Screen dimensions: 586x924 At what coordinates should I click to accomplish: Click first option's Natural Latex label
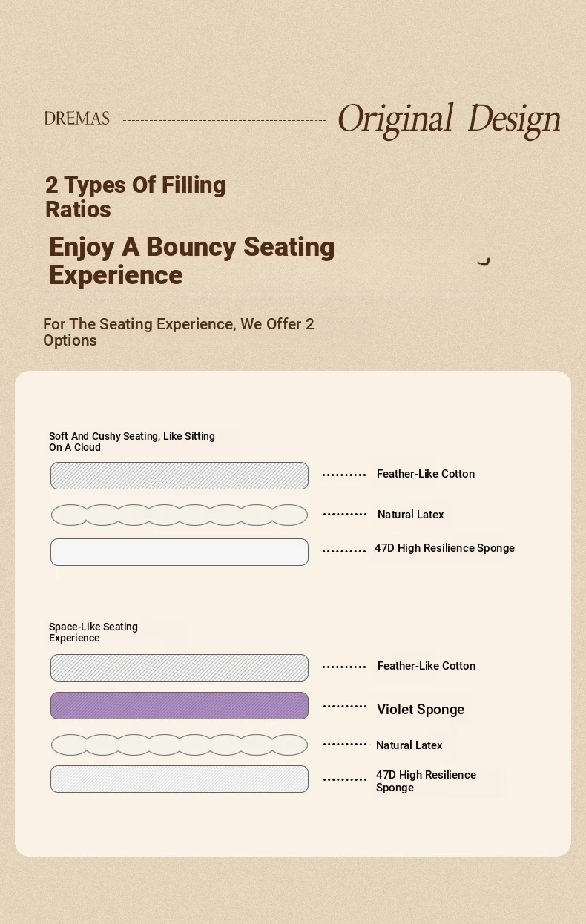pyautogui.click(x=411, y=515)
